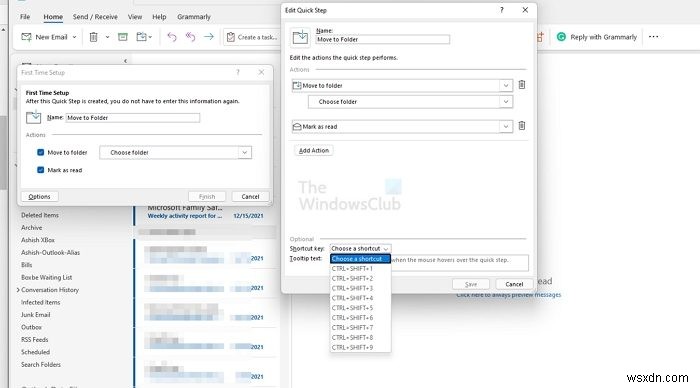Screen dimensions: 700x388
Task: Expand the Conversation History folder
Action: point(18,290)
